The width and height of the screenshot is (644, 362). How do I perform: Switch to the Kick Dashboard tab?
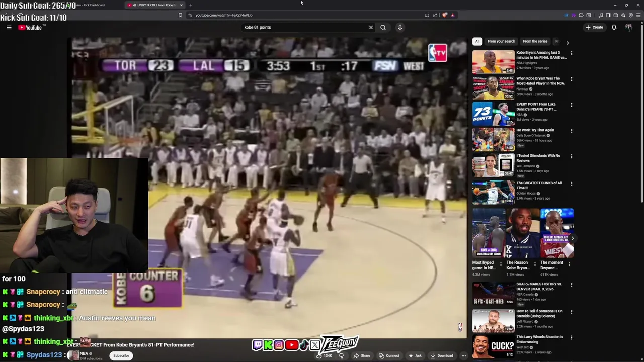click(91, 5)
